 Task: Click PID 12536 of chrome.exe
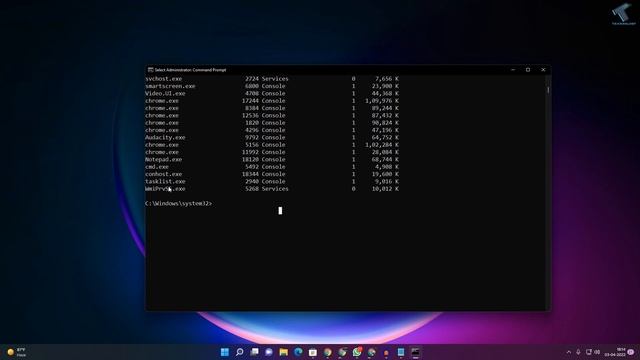pos(250,116)
